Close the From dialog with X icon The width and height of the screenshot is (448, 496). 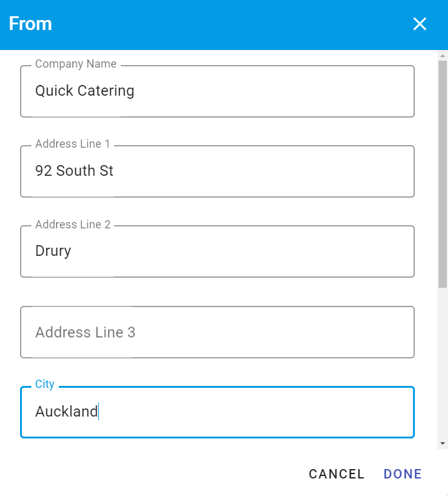tap(419, 24)
